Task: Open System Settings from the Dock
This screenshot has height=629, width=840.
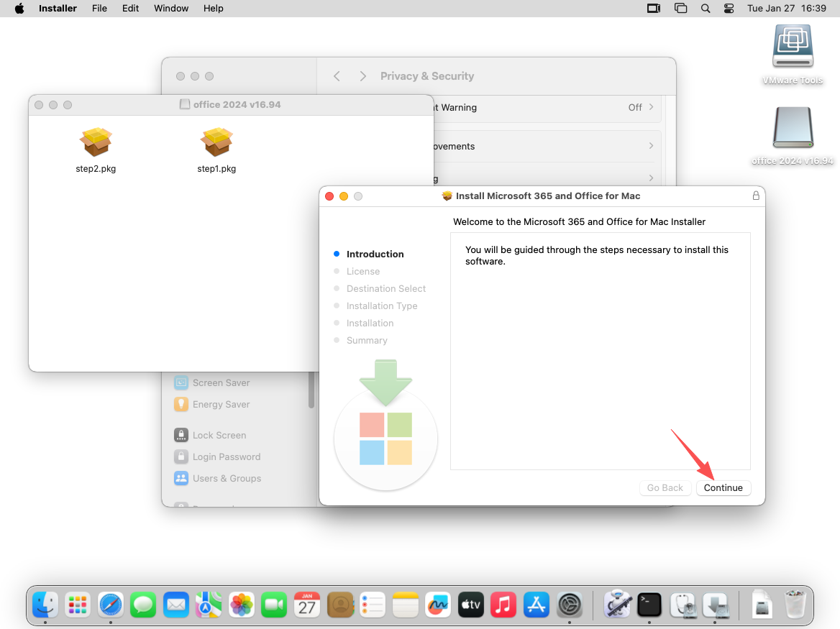Action: (x=570, y=605)
